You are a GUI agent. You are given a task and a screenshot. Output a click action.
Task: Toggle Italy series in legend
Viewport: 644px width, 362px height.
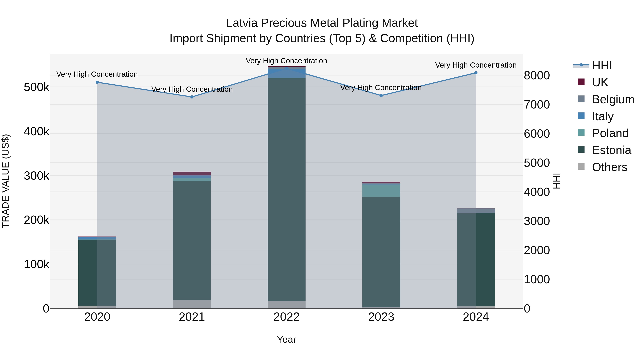point(596,116)
